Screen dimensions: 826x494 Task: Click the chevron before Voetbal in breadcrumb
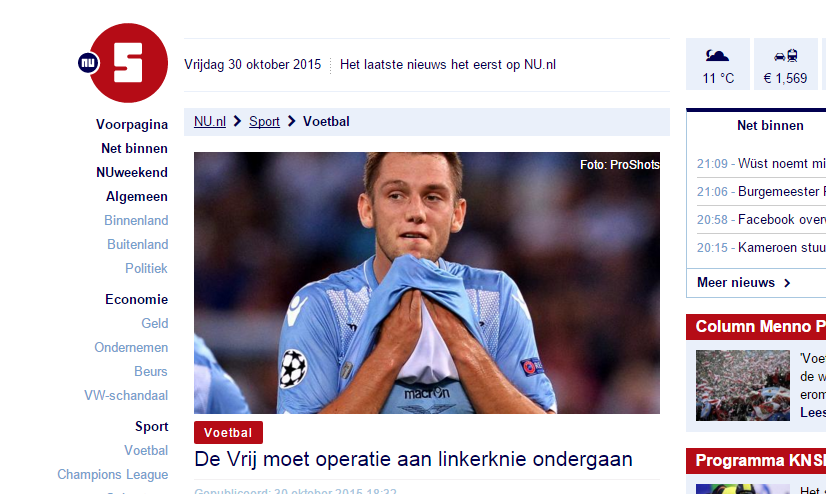(x=291, y=122)
